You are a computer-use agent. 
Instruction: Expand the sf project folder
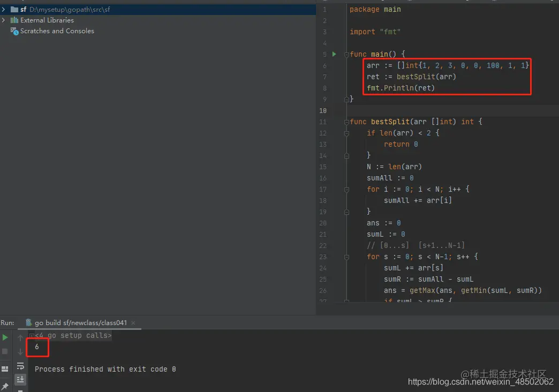click(x=4, y=9)
